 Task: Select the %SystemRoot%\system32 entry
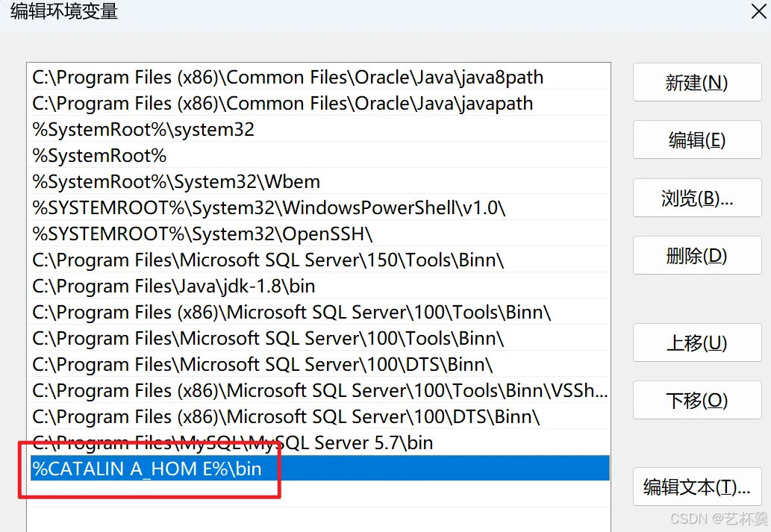point(319,129)
